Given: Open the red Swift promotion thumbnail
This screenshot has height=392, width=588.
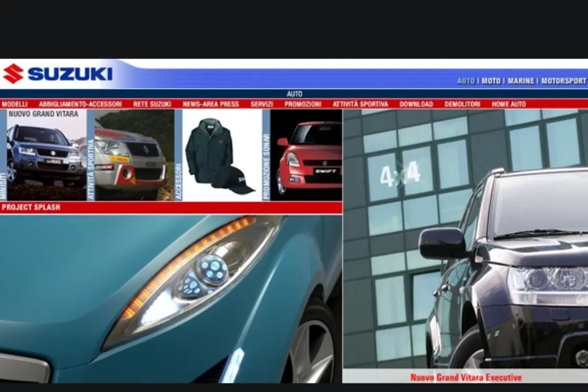Looking at the screenshot, I should (306, 155).
